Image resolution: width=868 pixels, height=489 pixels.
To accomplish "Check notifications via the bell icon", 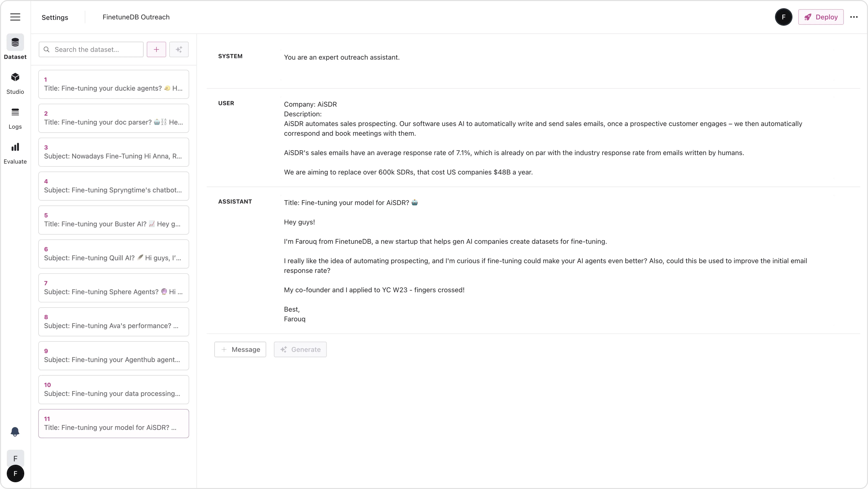I will (x=15, y=432).
